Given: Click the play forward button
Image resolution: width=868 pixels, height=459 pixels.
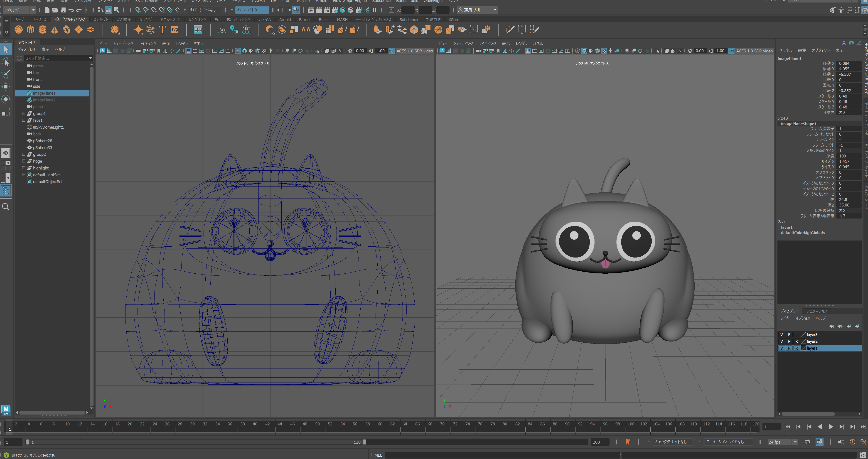Looking at the screenshot, I should click(x=831, y=427).
